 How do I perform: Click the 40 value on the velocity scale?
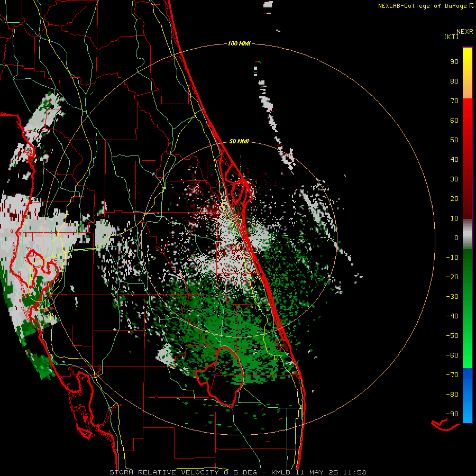[454, 160]
